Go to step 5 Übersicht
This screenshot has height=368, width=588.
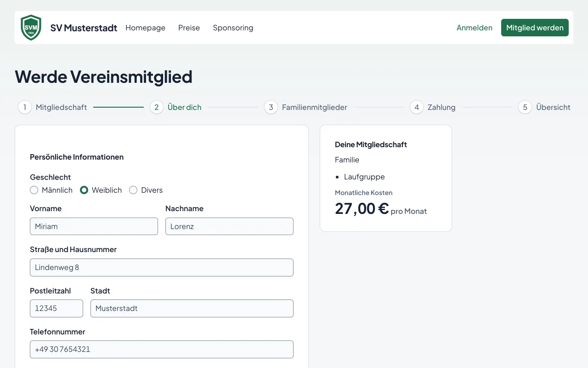(544, 107)
